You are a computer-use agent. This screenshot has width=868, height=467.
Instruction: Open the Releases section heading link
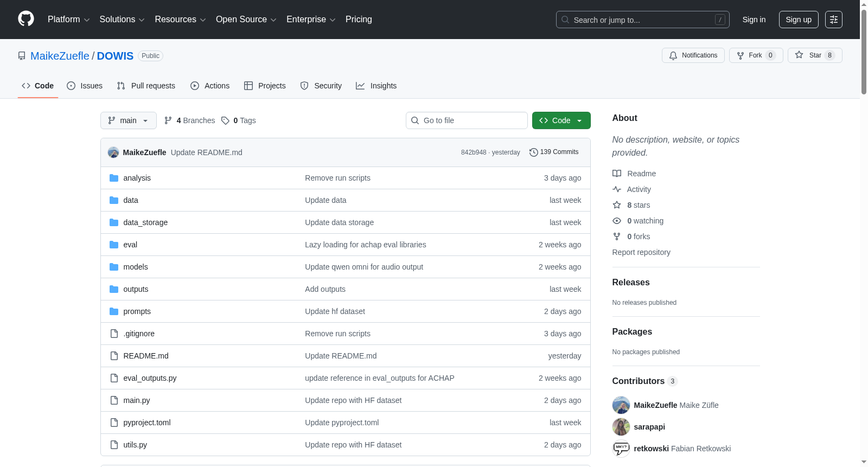[631, 283]
